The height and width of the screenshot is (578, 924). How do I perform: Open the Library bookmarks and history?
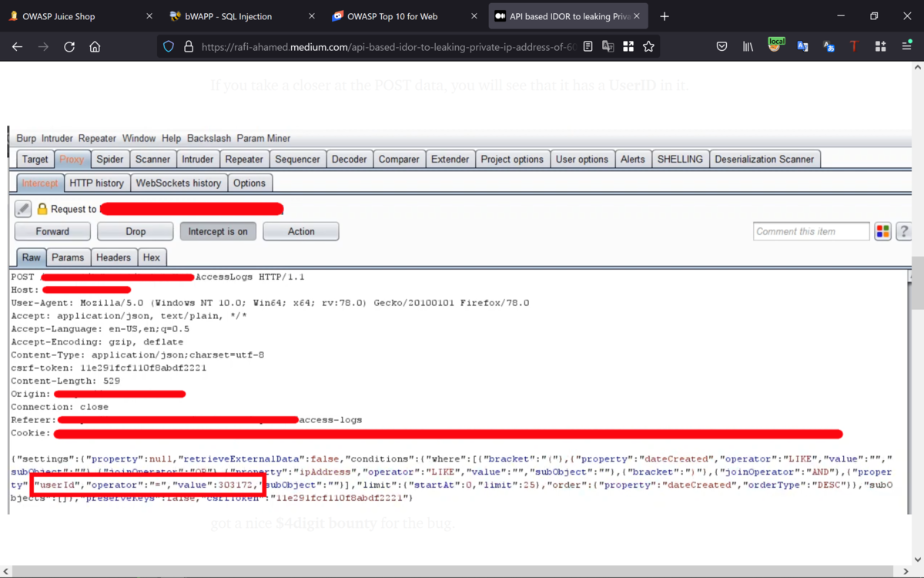click(748, 47)
